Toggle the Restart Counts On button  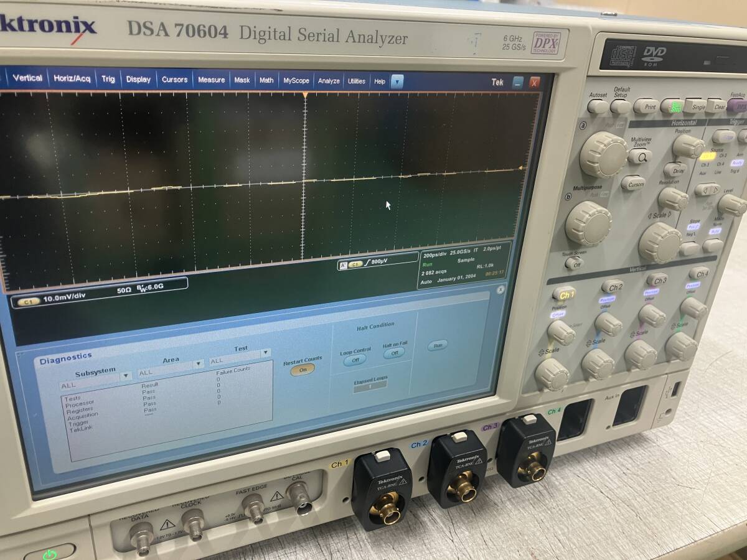coord(303,369)
